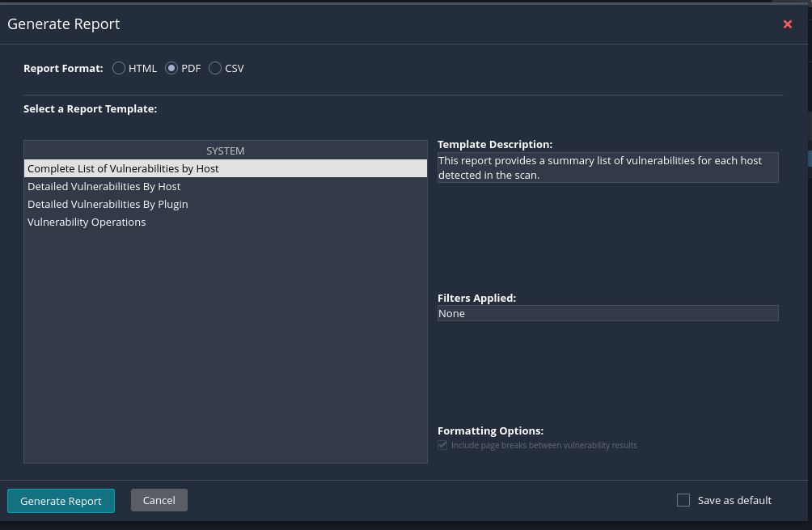This screenshot has width=812, height=530.
Task: Click the Report Format label
Action: pos(63,69)
